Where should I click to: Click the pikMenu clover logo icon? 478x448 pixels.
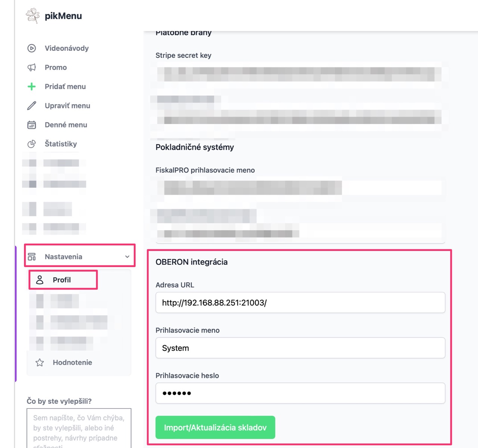[33, 16]
